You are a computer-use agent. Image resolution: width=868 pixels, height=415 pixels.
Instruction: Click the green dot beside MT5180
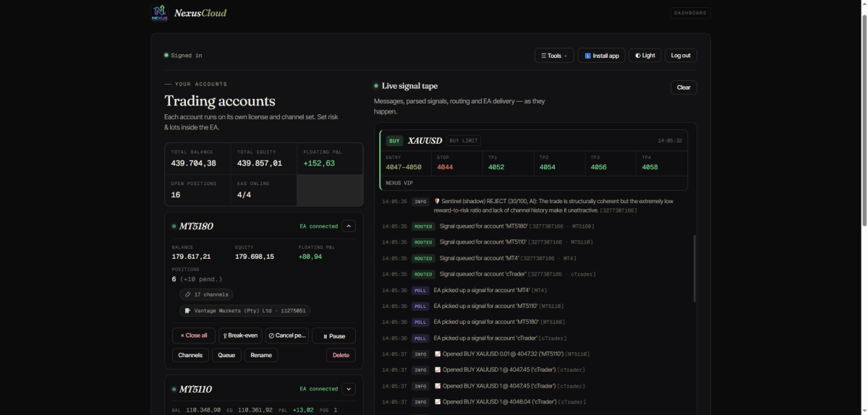click(x=174, y=226)
